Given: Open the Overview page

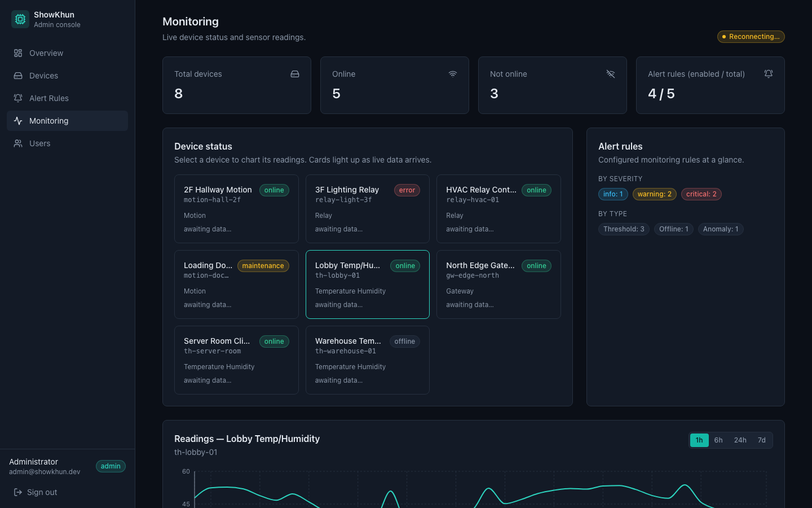Looking at the screenshot, I should click(x=67, y=53).
